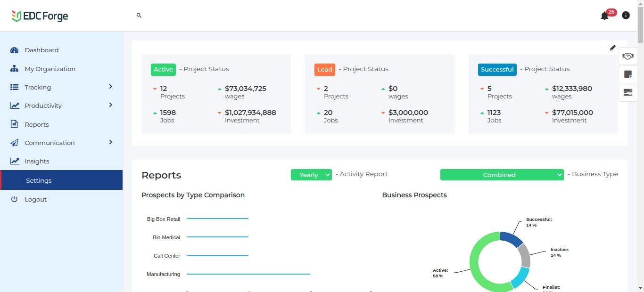
Task: Expand the Tracking submenu chevron
Action: coord(111,87)
